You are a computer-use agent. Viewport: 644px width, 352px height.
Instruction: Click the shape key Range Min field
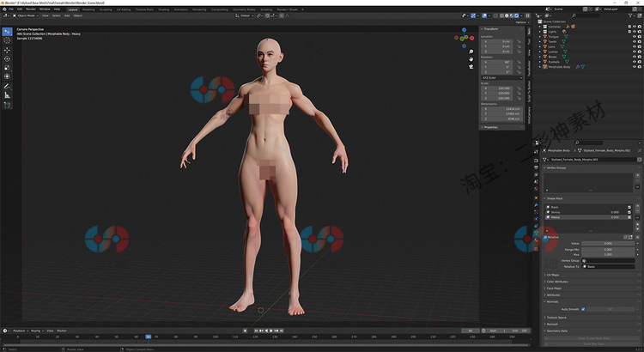(x=608, y=249)
